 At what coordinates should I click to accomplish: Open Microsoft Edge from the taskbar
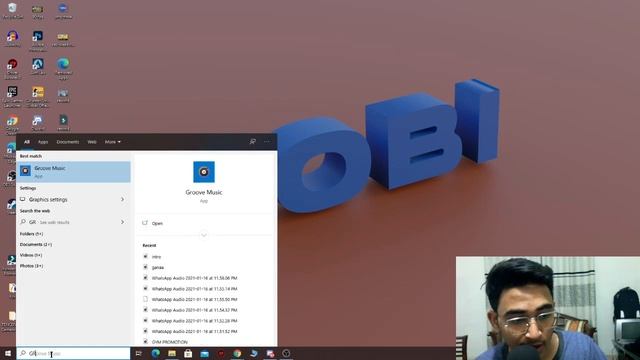tap(156, 353)
